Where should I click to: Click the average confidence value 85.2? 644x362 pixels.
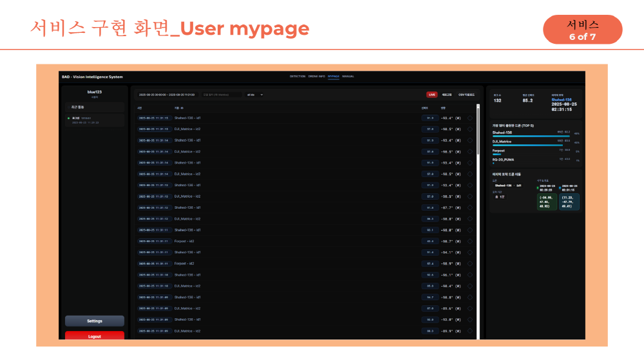click(528, 100)
